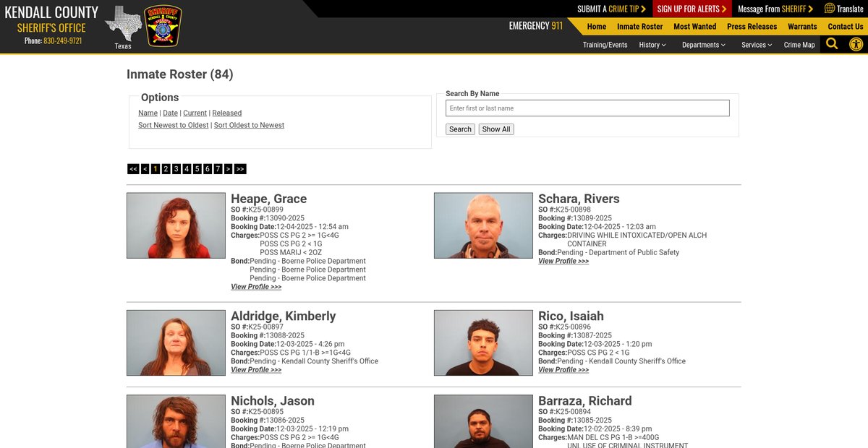The height and width of the screenshot is (448, 868).
Task: Open the Warrants page
Action: [x=802, y=27]
